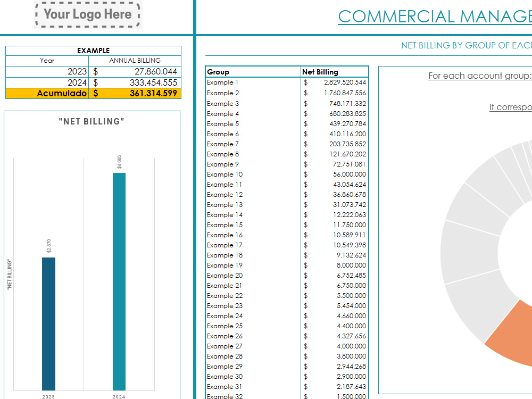Screen dimensions: 532x399
Task: Click the ANNUAL BILLING header cell
Action: point(135,61)
